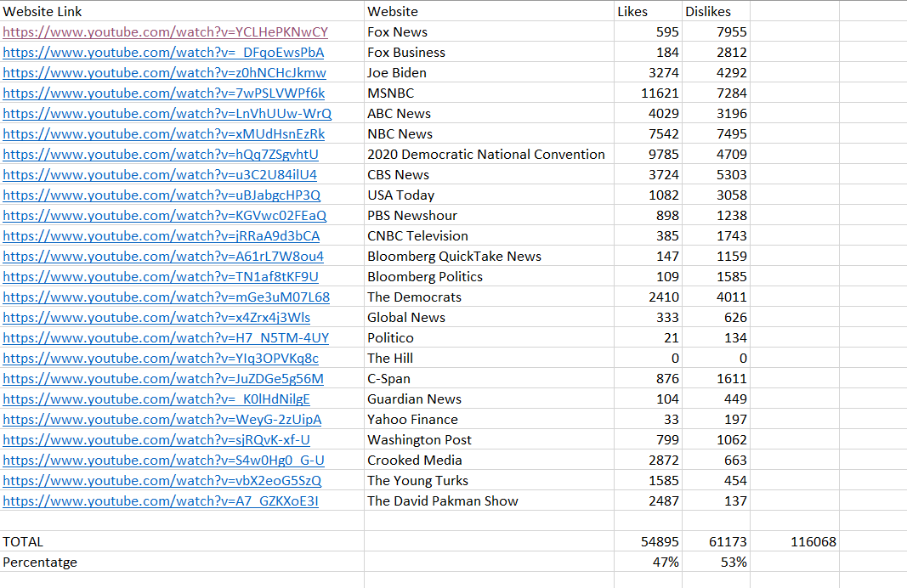
Task: Select the Website Link header cell
Action: (x=182, y=11)
